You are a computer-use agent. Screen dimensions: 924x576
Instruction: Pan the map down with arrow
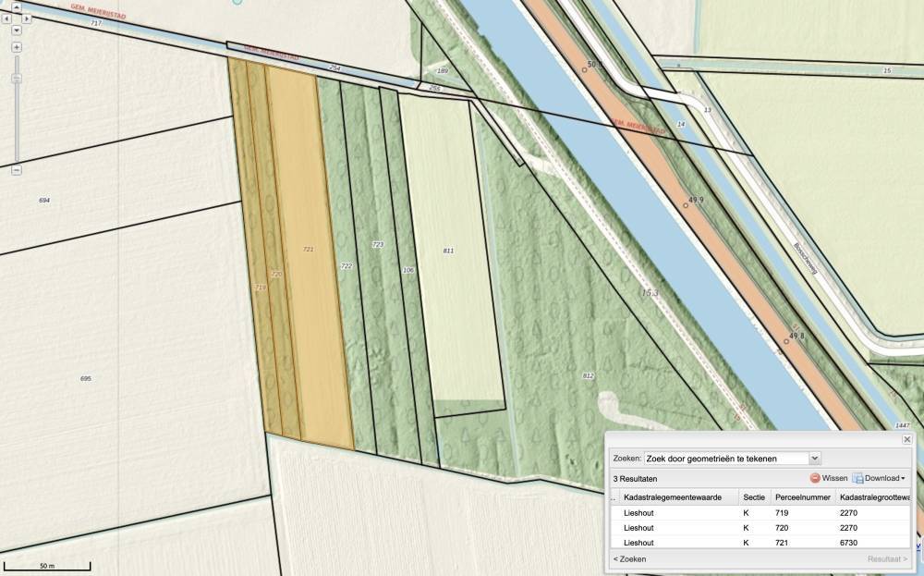coord(17,31)
